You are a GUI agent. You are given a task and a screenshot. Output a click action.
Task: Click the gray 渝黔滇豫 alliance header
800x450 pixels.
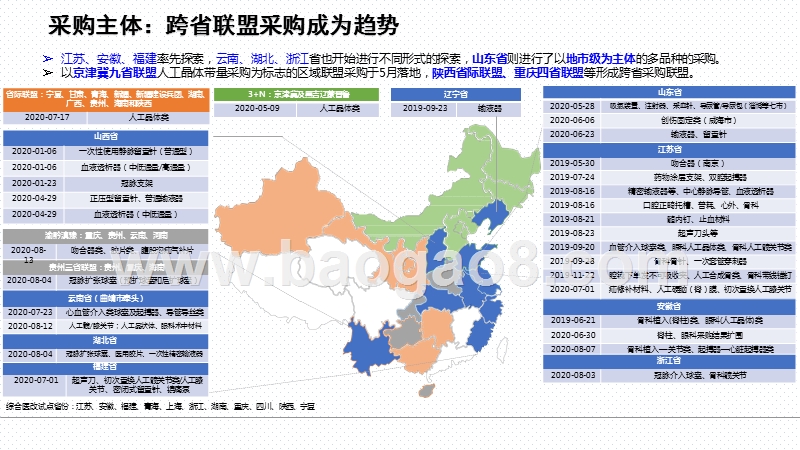coord(106,236)
